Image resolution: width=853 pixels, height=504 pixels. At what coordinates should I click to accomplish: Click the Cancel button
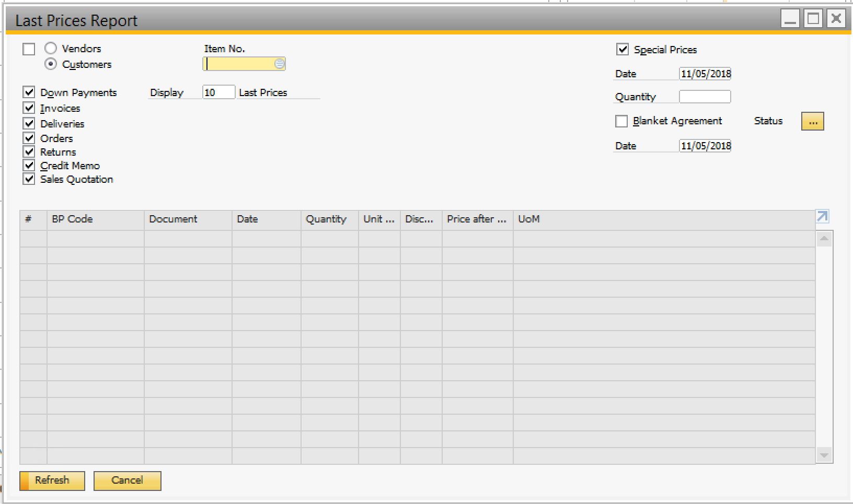click(127, 480)
